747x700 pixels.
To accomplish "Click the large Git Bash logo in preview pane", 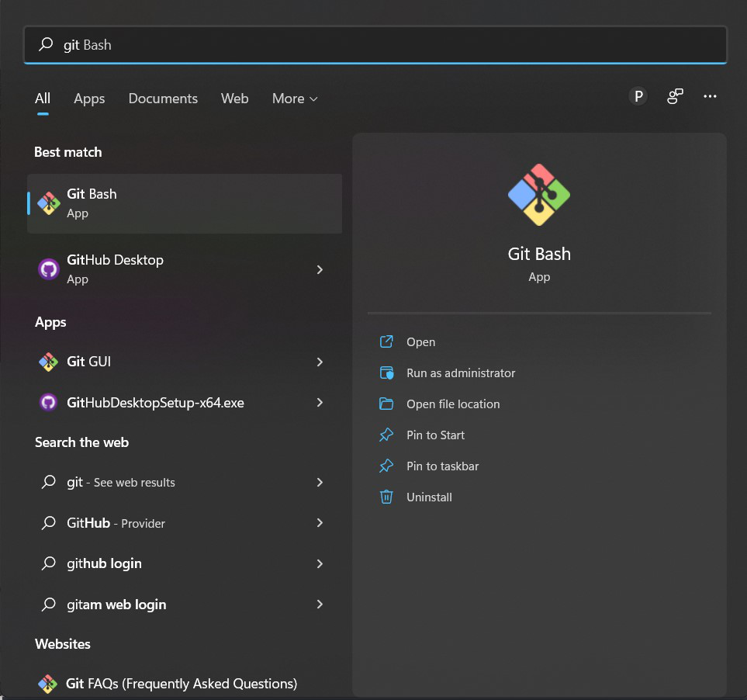I will click(539, 195).
